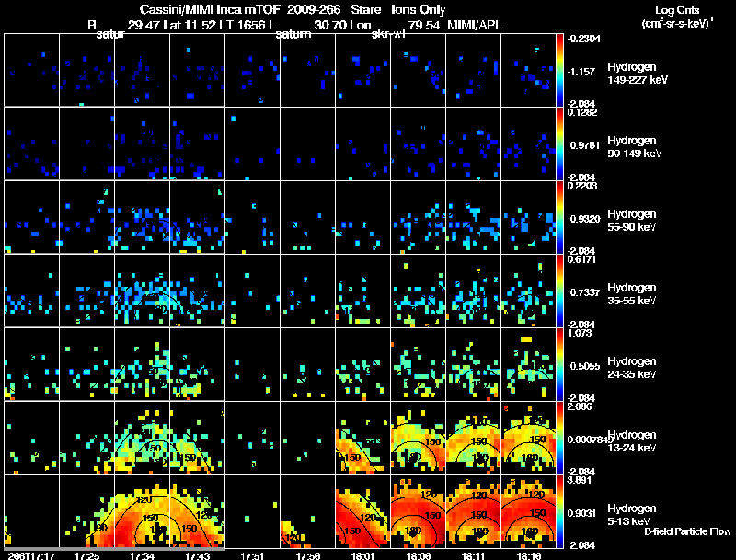Select the 'Hydrogen 149-227 keV' row label
This screenshot has height=560, width=736.
pos(638,74)
